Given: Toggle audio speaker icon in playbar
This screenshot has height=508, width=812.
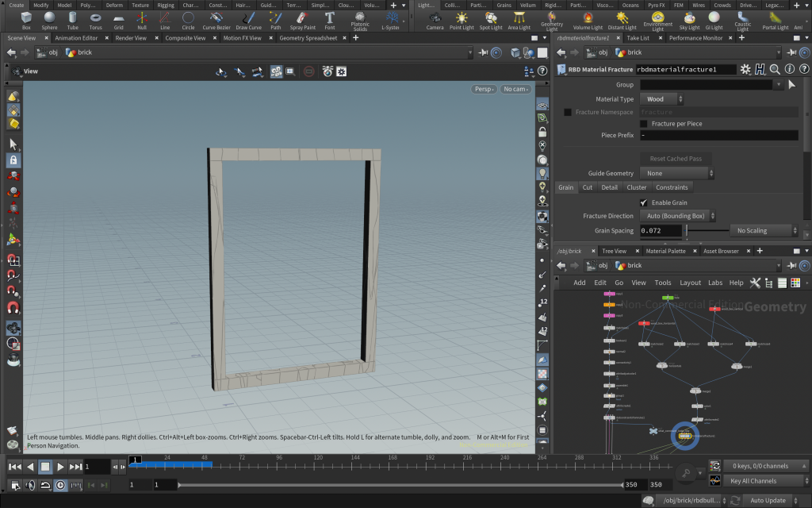Looking at the screenshot, I should click(x=31, y=485).
